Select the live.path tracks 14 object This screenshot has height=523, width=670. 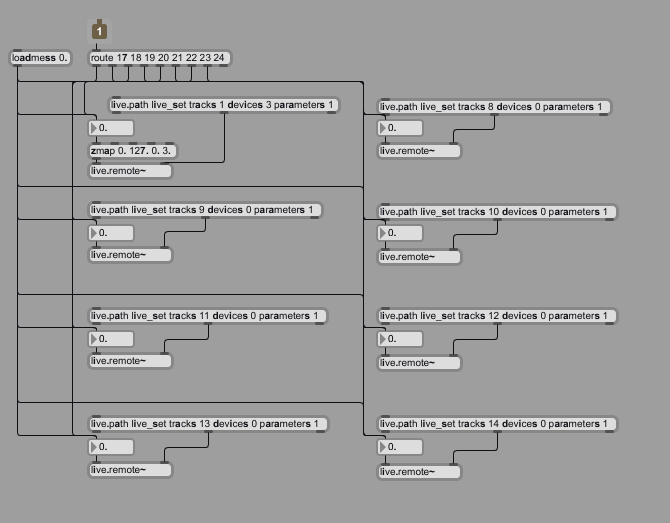tap(497, 424)
